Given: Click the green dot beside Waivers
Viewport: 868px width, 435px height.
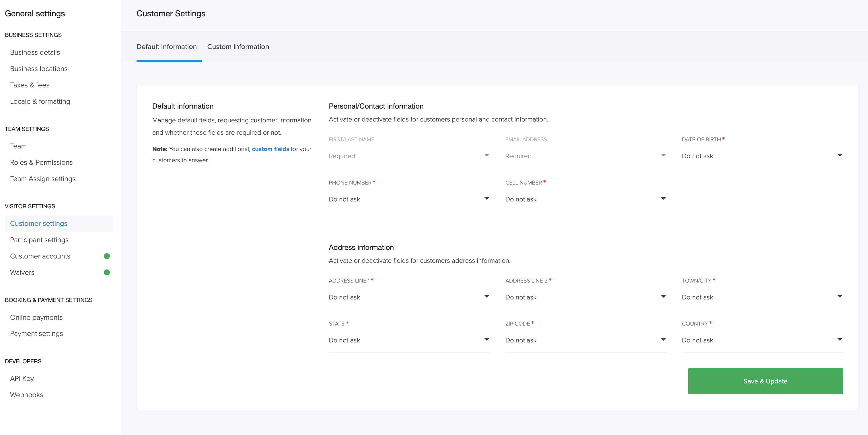Looking at the screenshot, I should [x=107, y=273].
